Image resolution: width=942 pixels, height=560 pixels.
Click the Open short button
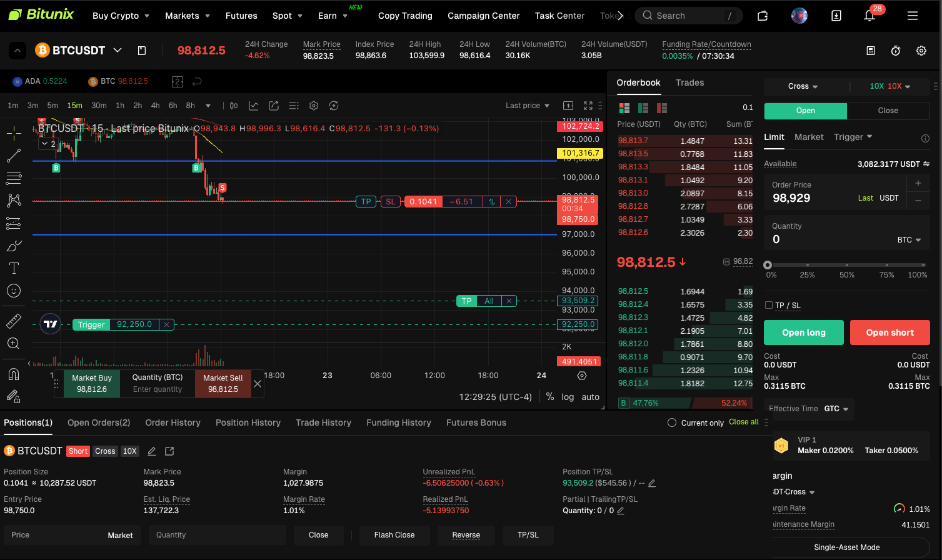coord(890,332)
